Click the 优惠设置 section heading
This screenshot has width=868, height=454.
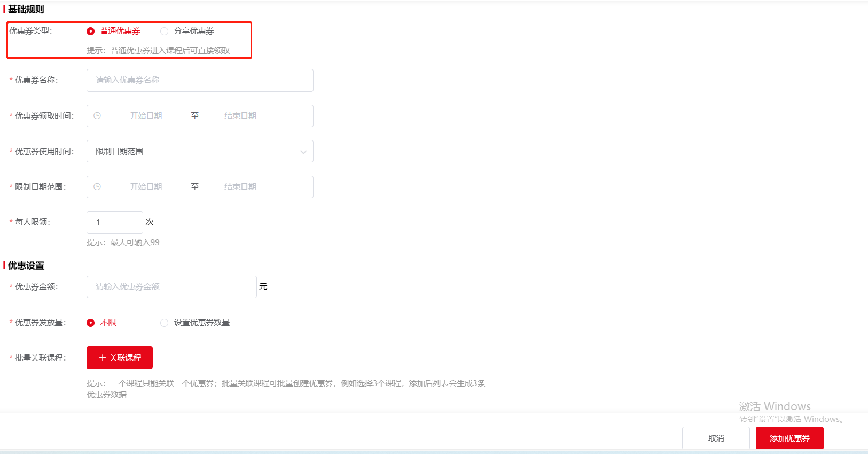[26, 265]
